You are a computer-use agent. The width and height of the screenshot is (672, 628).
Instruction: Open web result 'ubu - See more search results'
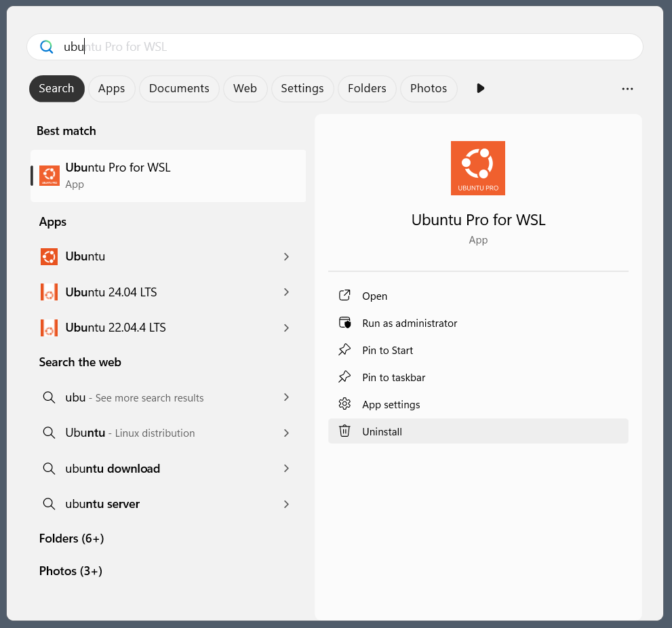click(x=168, y=397)
